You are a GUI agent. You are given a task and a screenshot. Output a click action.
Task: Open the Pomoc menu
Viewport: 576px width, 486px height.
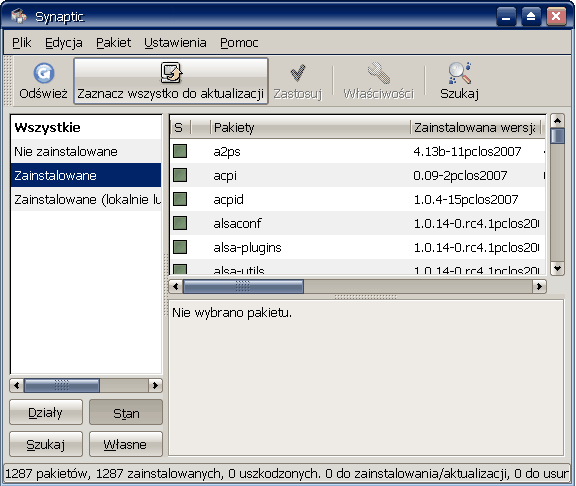(239, 43)
